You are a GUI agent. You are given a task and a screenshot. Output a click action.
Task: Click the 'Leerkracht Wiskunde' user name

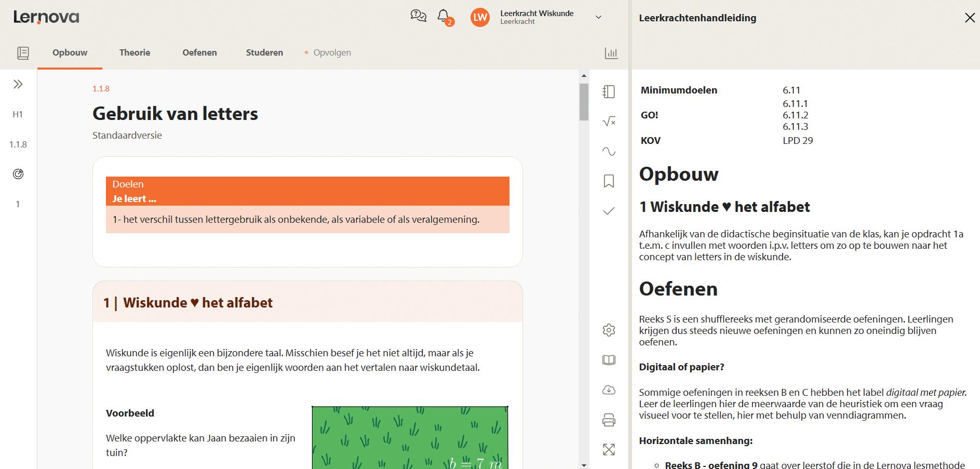(537, 14)
